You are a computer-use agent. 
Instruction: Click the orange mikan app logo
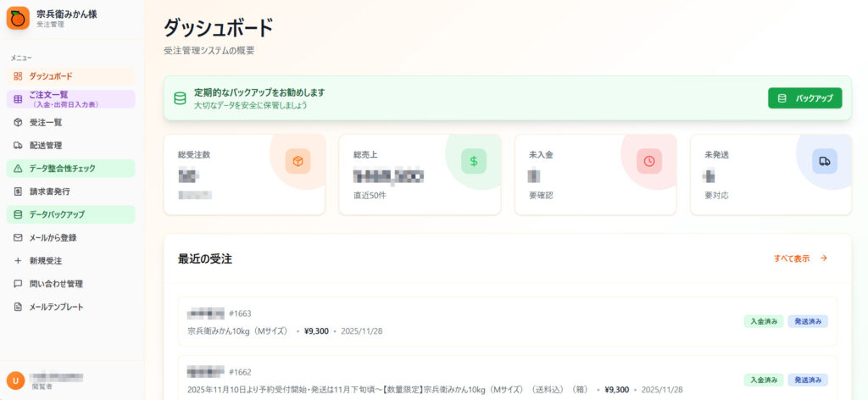click(18, 19)
